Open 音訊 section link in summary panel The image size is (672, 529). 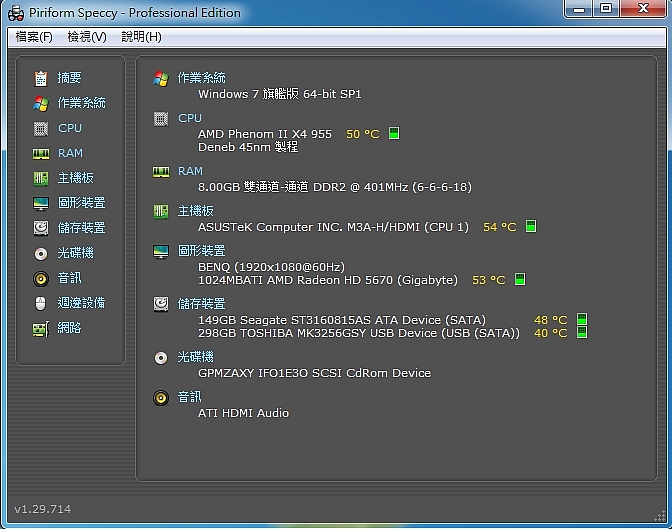click(x=189, y=397)
